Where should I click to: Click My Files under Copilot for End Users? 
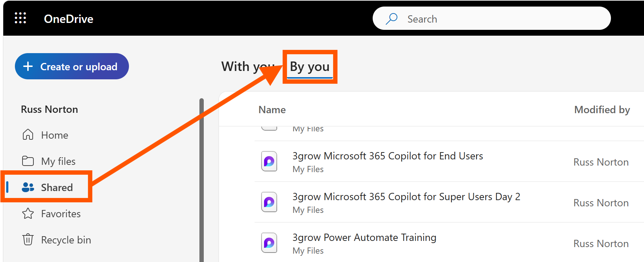[x=308, y=169]
